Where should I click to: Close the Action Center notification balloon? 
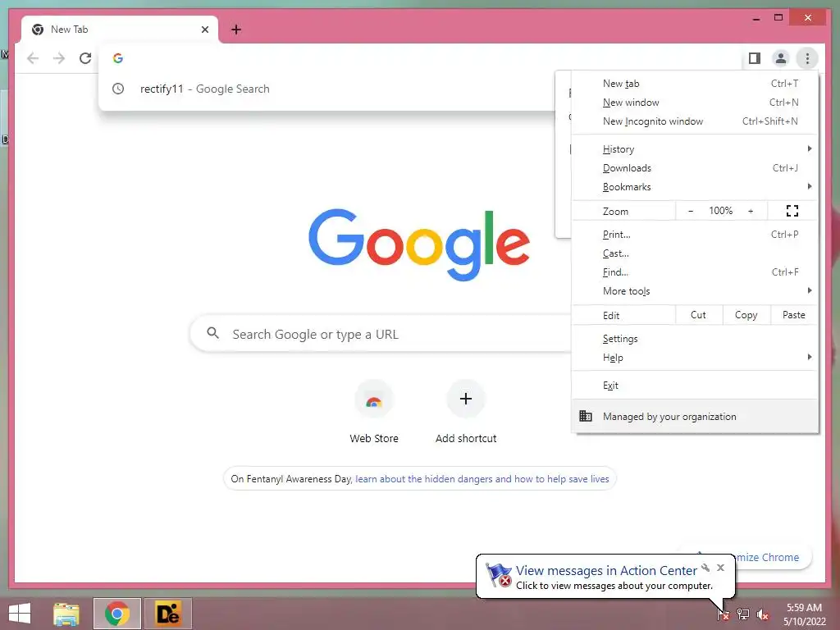pos(720,568)
